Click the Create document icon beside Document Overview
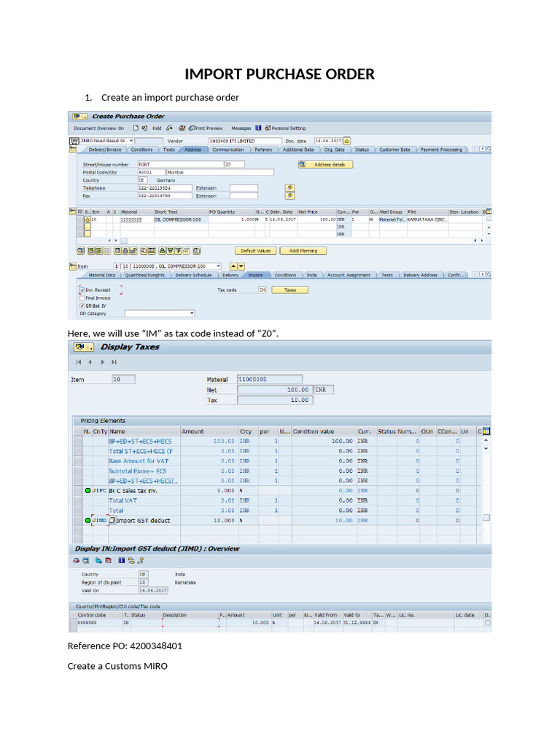The image size is (560, 747). point(136,128)
